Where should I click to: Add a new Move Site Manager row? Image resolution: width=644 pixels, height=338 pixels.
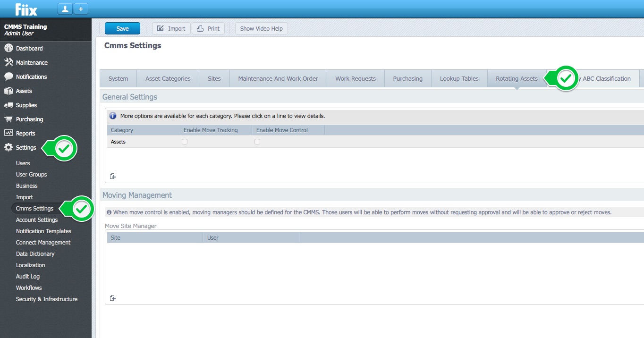[113, 298]
